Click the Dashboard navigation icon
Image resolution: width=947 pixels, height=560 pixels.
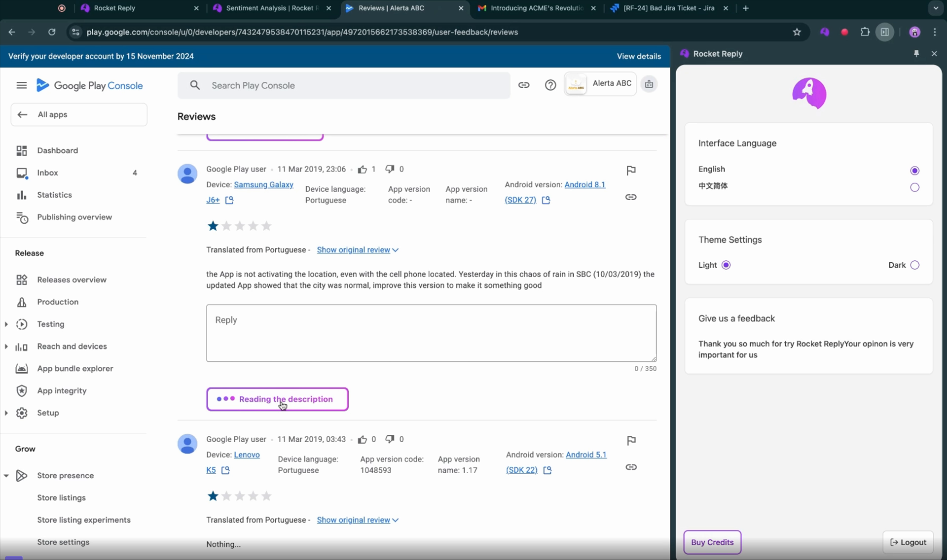click(21, 150)
